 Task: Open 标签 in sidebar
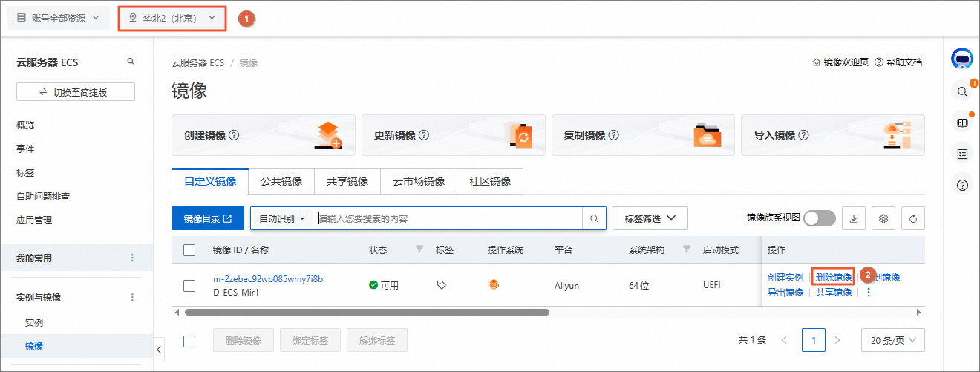[25, 172]
